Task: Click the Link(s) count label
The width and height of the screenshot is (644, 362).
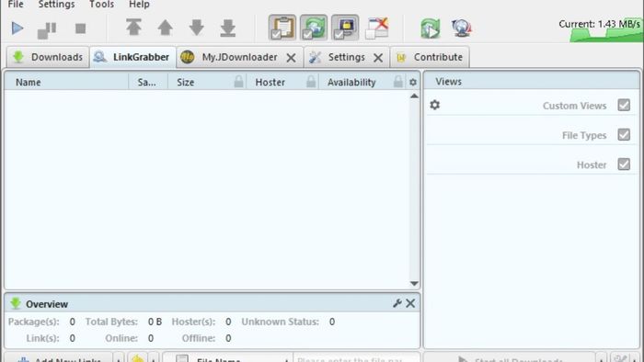Action: point(42,338)
